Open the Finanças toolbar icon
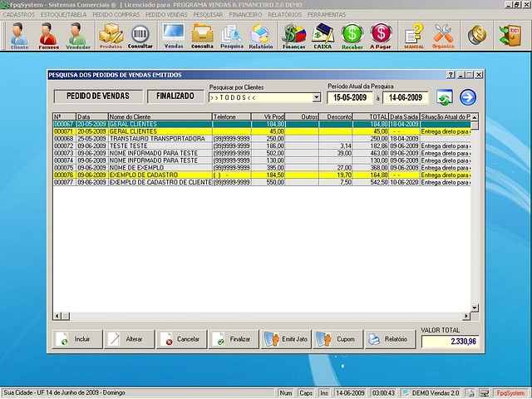Viewport: 532px width, 399px height. click(x=293, y=35)
